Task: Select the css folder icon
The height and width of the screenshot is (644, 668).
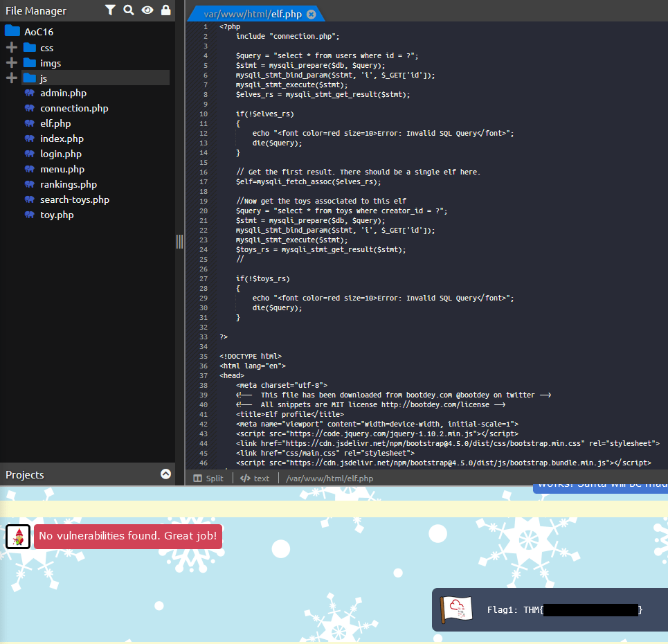Action: [x=29, y=47]
